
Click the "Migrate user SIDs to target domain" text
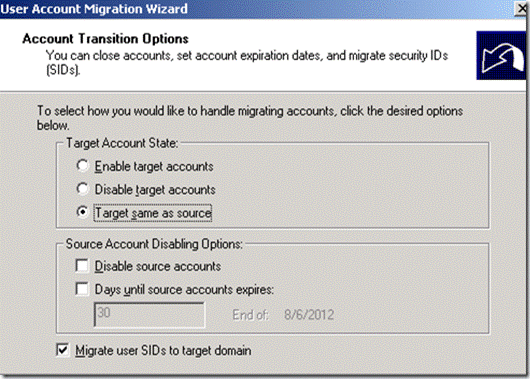tap(163, 351)
